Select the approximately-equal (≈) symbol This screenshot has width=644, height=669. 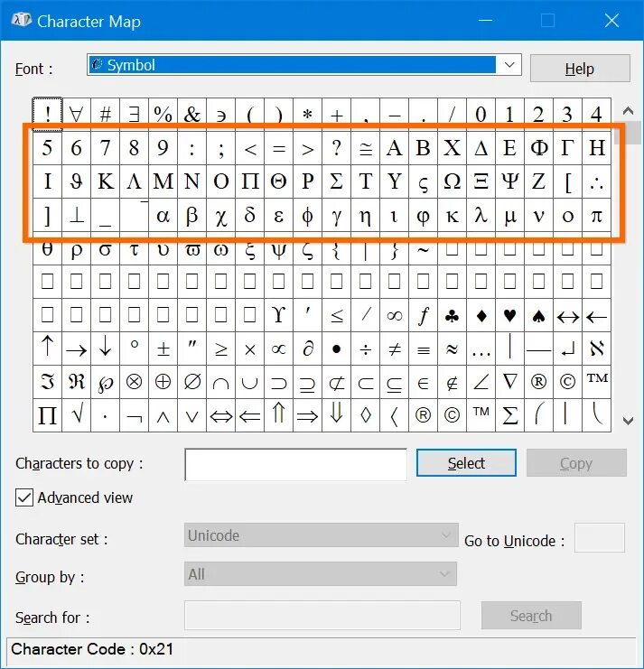pyautogui.click(x=452, y=348)
